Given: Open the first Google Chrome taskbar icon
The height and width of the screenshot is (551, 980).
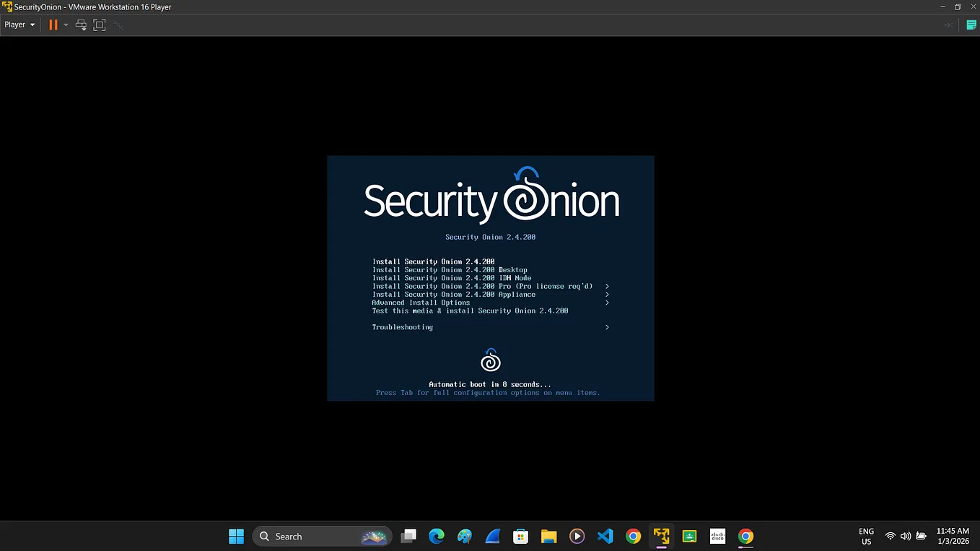Looking at the screenshot, I should click(x=633, y=537).
